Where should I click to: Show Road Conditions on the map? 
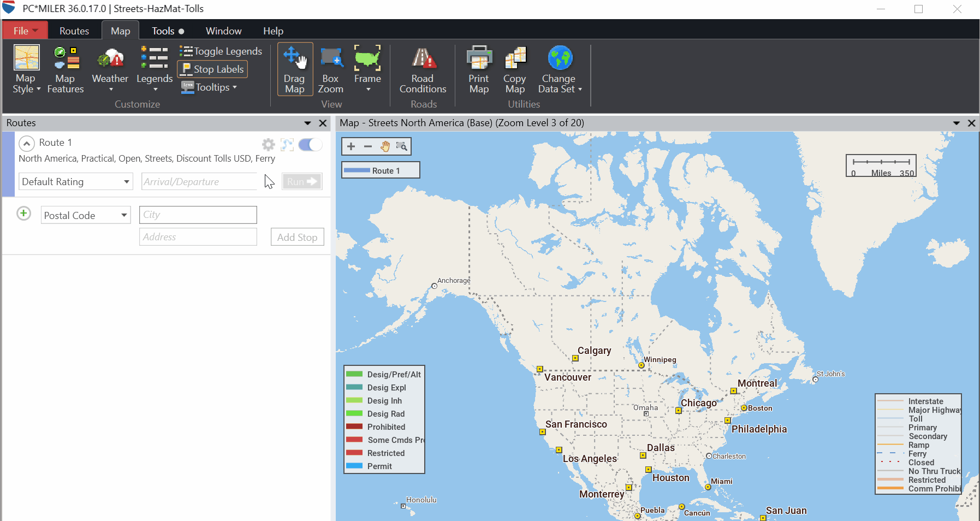(x=423, y=69)
